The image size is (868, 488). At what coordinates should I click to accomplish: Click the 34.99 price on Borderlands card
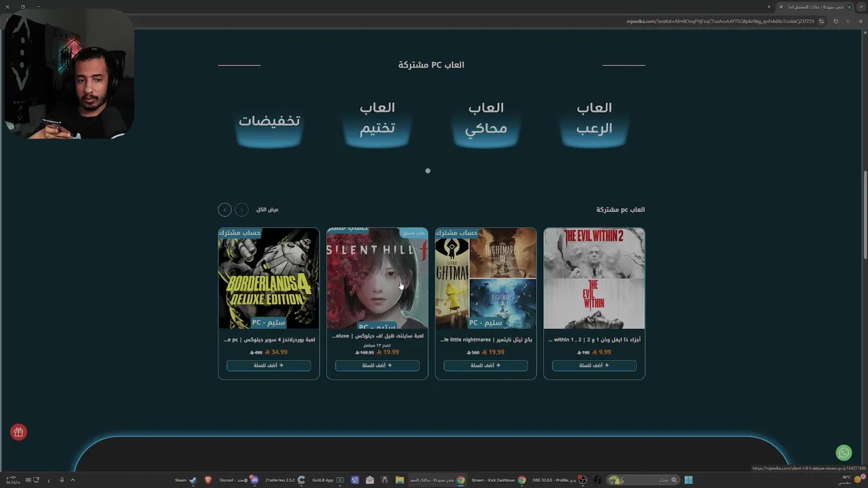coord(276,352)
